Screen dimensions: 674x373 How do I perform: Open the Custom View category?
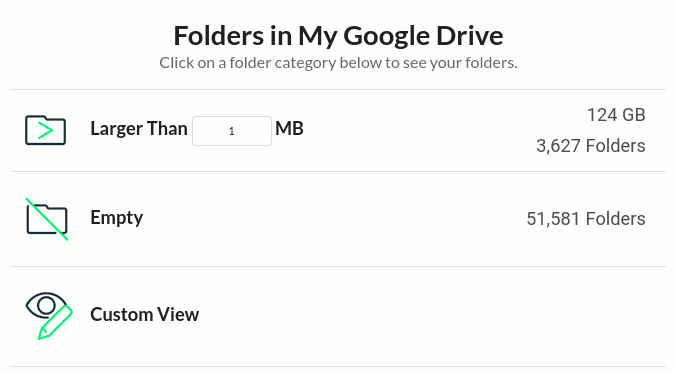pyautogui.click(x=144, y=315)
